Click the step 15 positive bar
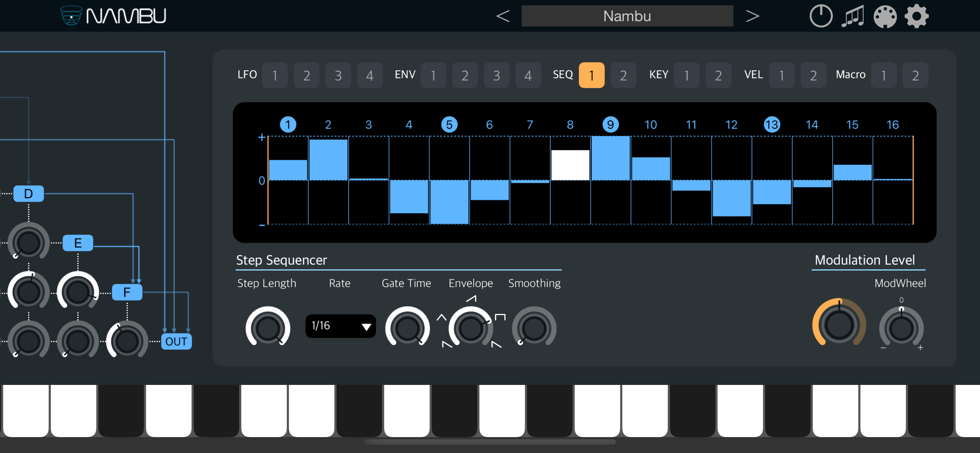This screenshot has height=453, width=980. pyautogui.click(x=852, y=172)
